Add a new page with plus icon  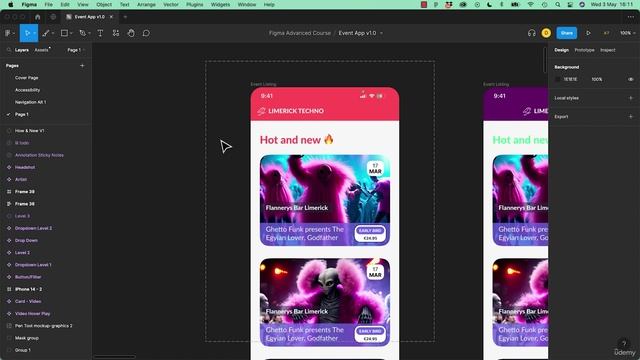pyautogui.click(x=82, y=65)
